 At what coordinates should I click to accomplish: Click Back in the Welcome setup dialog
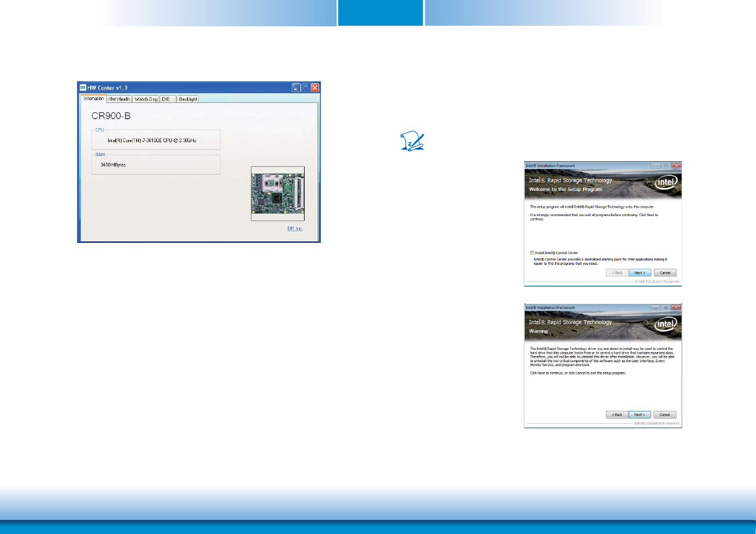click(x=617, y=273)
